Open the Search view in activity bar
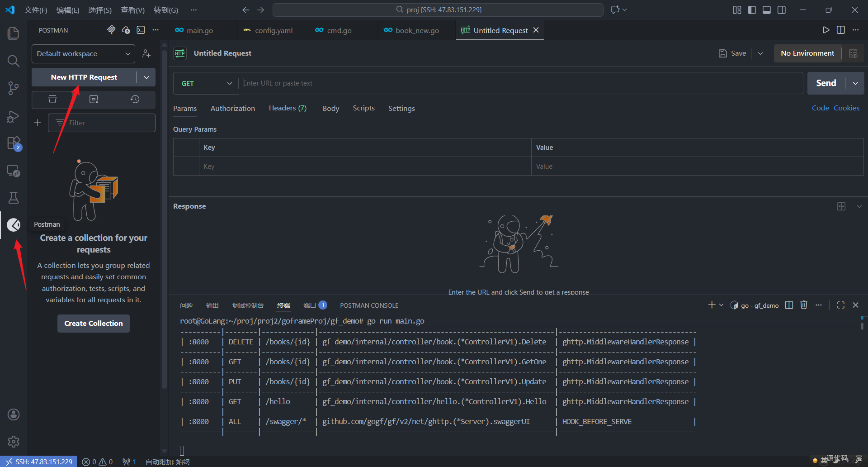This screenshot has width=868, height=467. (14, 61)
